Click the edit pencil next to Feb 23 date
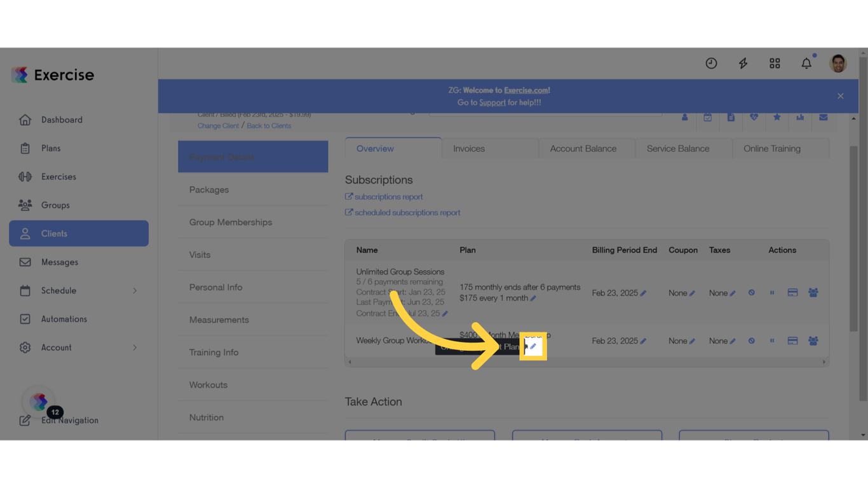 [643, 292]
